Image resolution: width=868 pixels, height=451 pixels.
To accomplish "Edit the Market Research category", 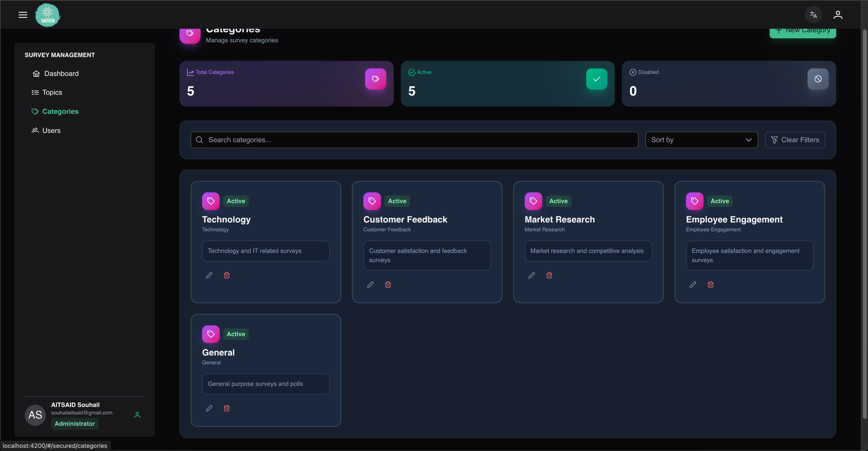I will (x=532, y=275).
